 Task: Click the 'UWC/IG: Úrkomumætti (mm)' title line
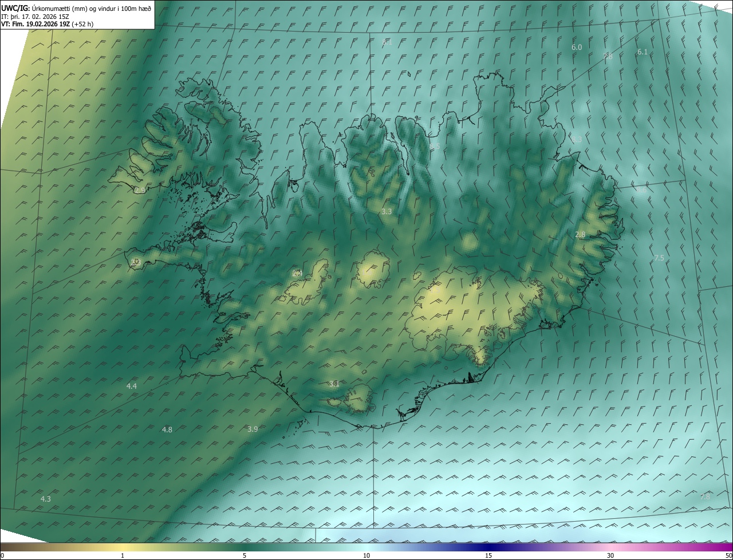coord(76,7)
